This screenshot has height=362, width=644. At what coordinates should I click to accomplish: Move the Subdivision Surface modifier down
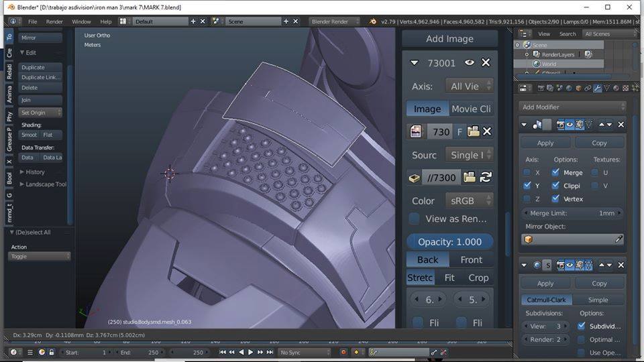(x=609, y=265)
